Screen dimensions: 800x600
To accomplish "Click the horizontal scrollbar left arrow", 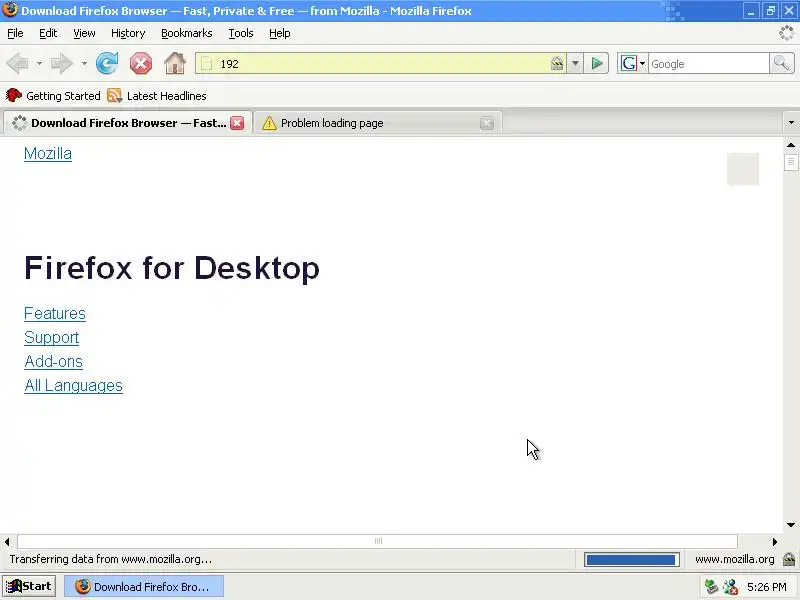I will (x=7, y=541).
